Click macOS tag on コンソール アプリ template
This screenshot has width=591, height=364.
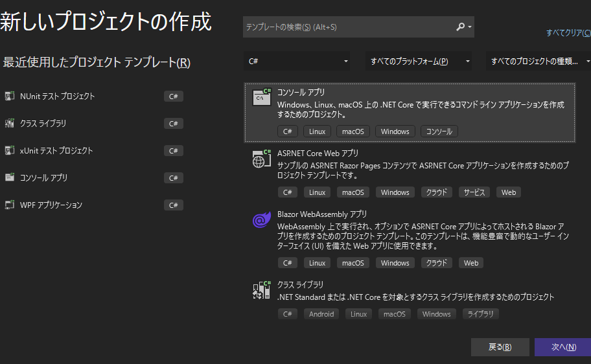[353, 131]
